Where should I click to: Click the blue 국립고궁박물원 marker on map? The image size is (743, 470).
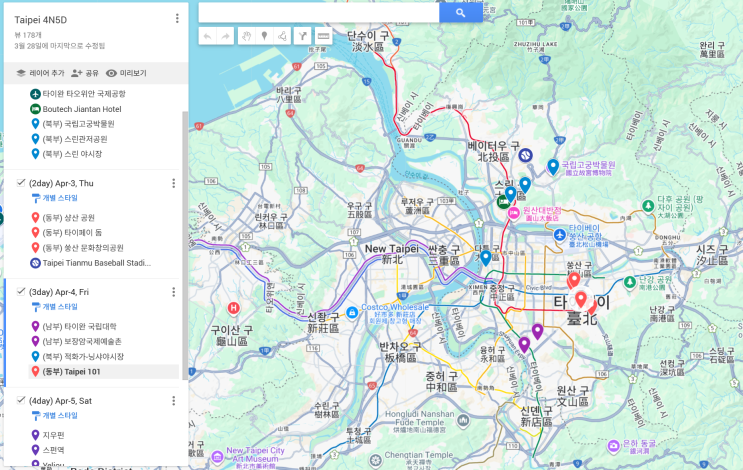pos(553,167)
